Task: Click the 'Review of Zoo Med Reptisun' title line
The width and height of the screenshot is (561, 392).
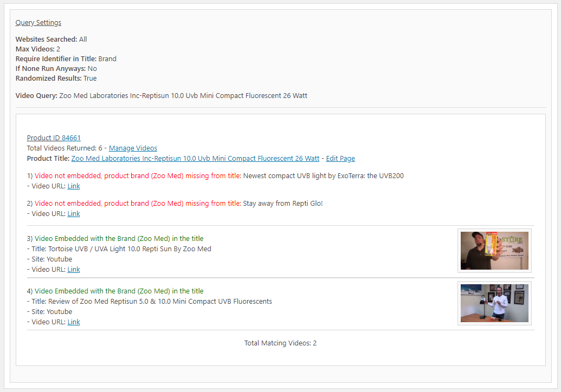Action: 152,302
